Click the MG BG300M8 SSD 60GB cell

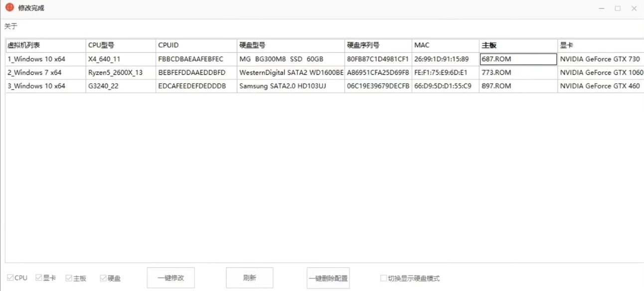click(291, 59)
